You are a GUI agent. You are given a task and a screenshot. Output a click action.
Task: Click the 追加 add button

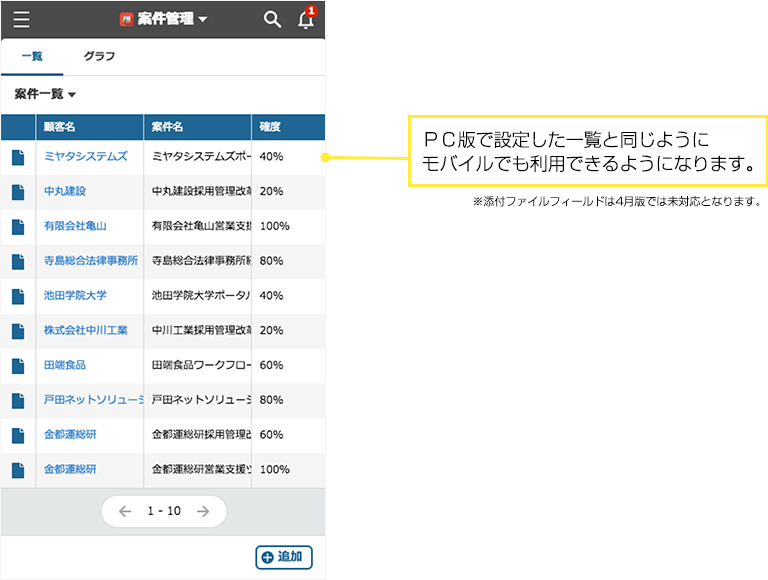[x=284, y=557]
